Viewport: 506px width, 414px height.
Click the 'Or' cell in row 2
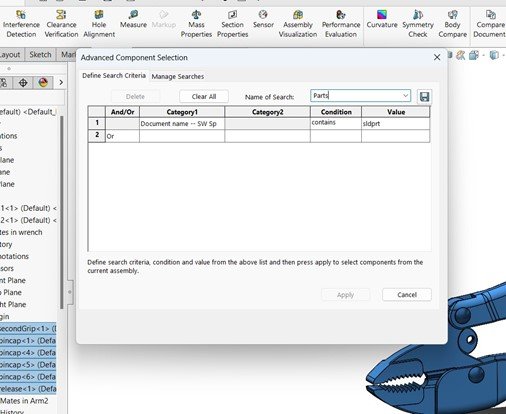[x=122, y=136]
